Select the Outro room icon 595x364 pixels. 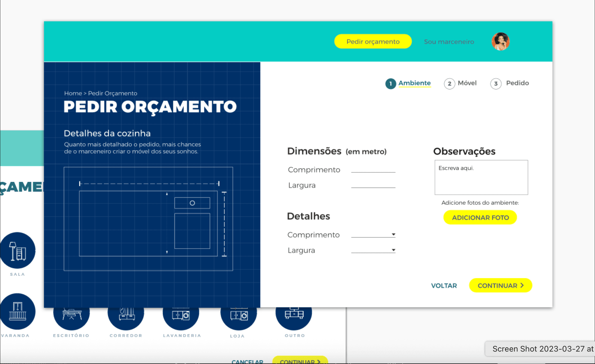(294, 318)
